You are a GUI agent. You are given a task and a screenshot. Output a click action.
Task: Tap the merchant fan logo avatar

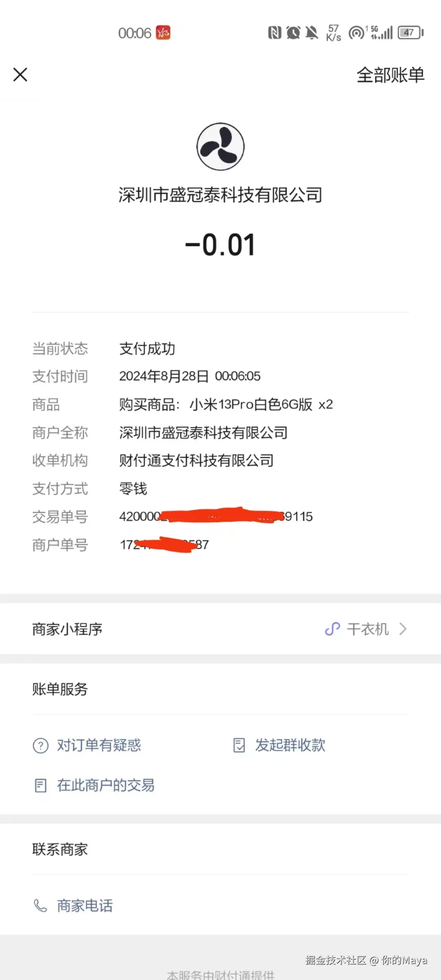click(220, 147)
